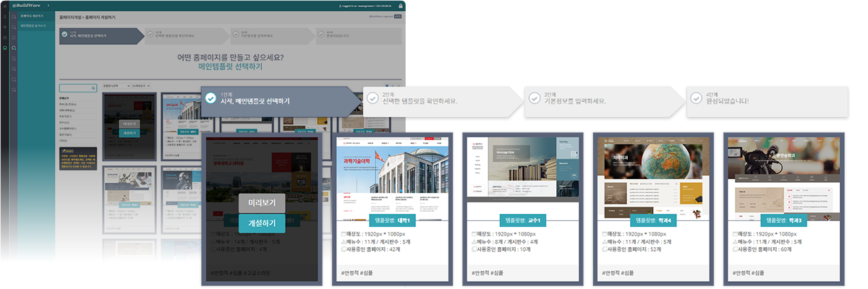Click the homepage usage icon on the 교수1 card
The image size is (868, 289).
point(475,249)
